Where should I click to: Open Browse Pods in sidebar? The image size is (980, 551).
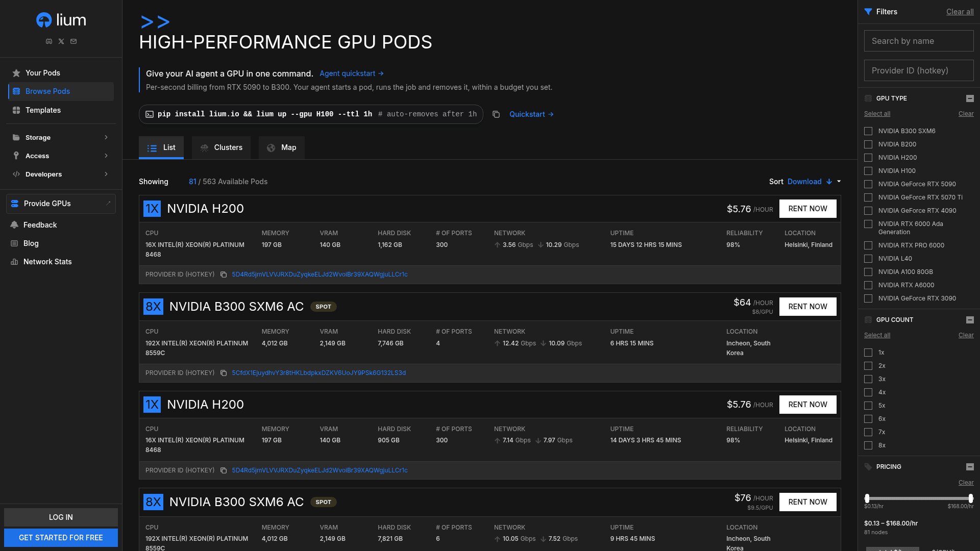click(x=61, y=91)
